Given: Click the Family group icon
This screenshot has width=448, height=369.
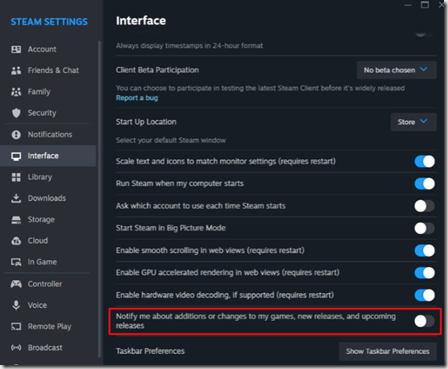Looking at the screenshot, I should (x=16, y=92).
